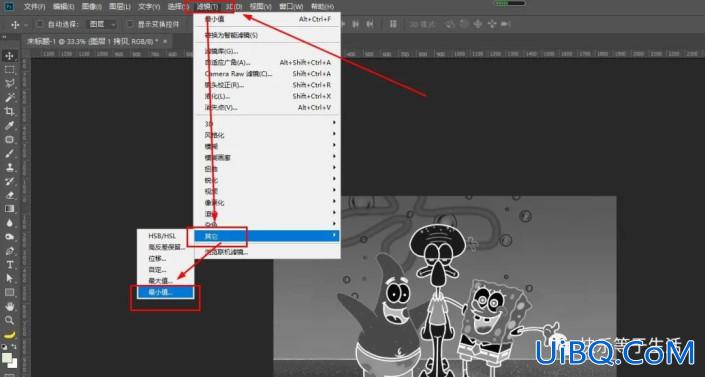Activate the Zoom magnifier tool
Image resolution: width=705 pixels, height=377 pixels.
tap(9, 320)
